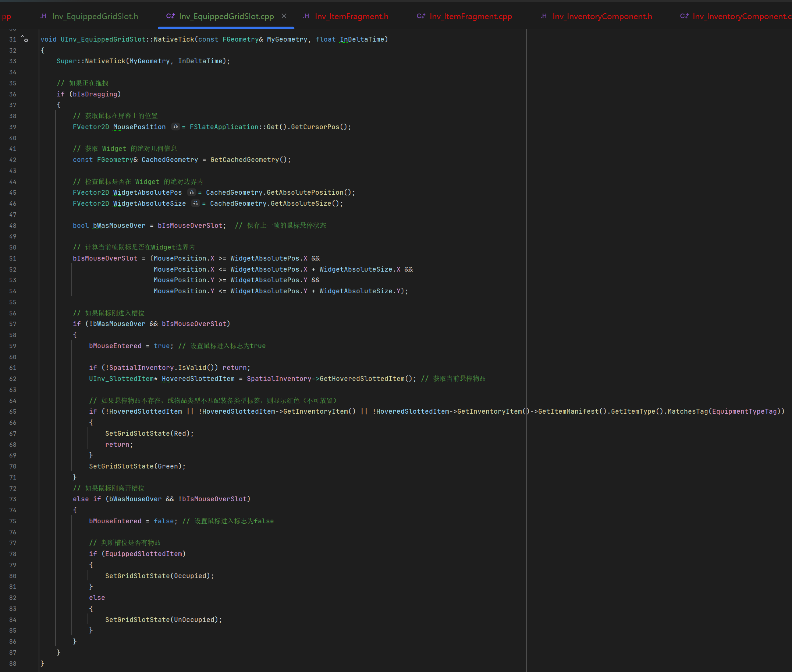Click line number 57 in gutter
792x672 pixels.
13,324
